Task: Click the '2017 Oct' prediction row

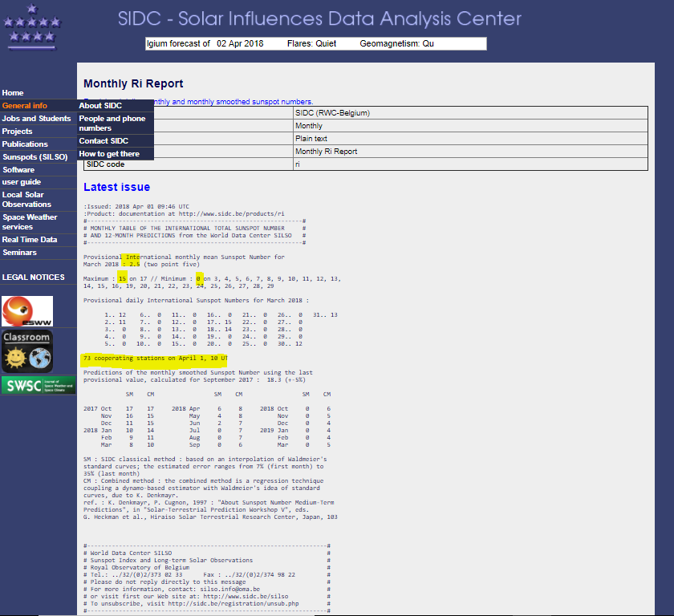Action: coord(119,409)
